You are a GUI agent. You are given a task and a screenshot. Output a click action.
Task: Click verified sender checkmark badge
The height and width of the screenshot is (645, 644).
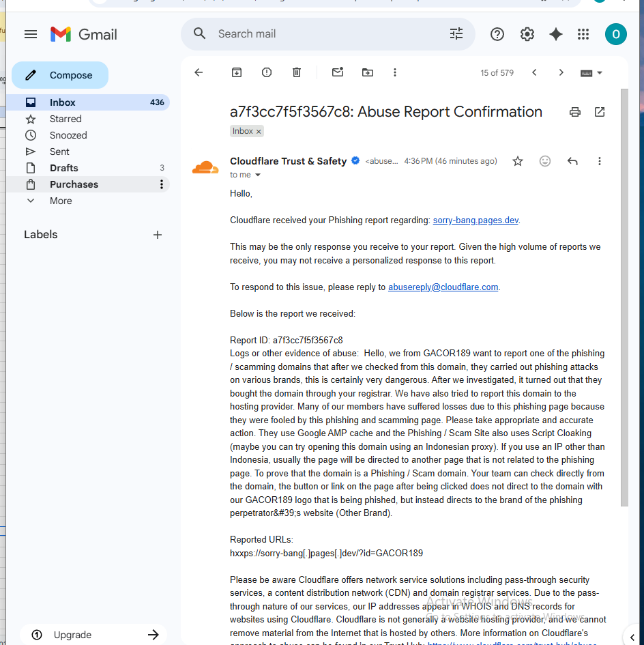click(x=355, y=161)
